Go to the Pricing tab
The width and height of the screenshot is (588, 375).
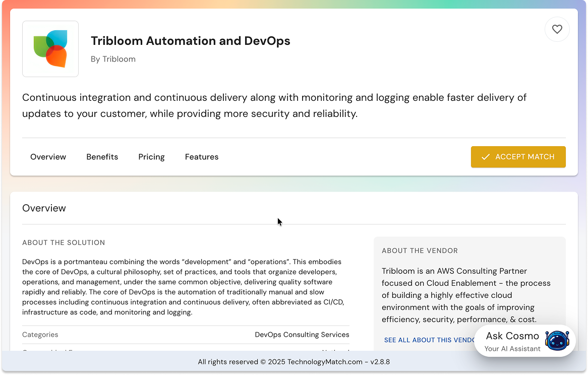click(151, 157)
